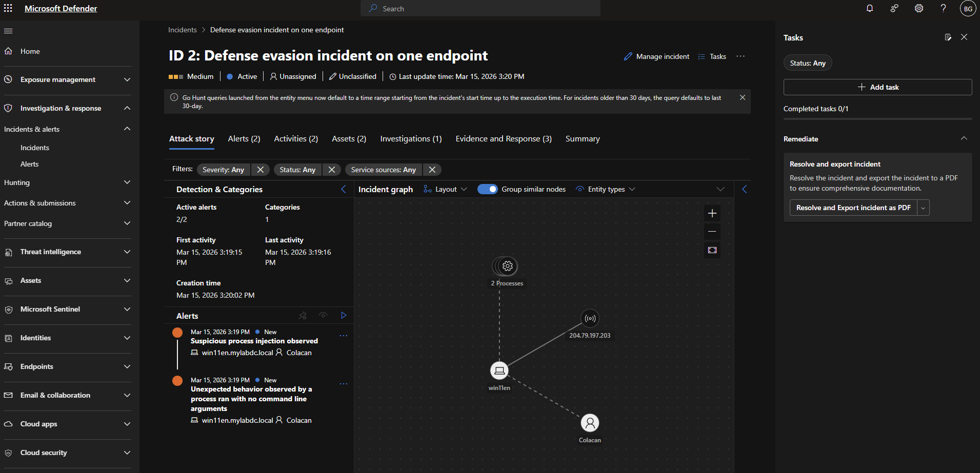
Task: Click the Add task button
Action: coord(877,87)
